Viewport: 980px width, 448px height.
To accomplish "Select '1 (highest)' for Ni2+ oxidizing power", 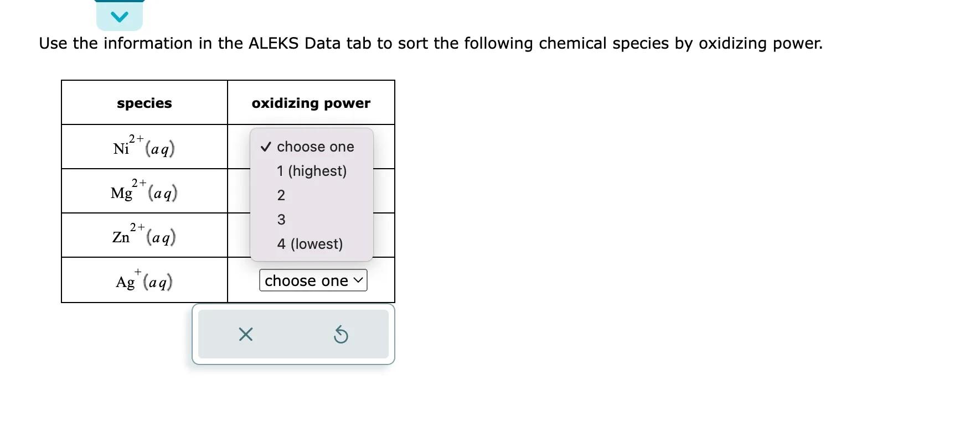I will click(312, 171).
